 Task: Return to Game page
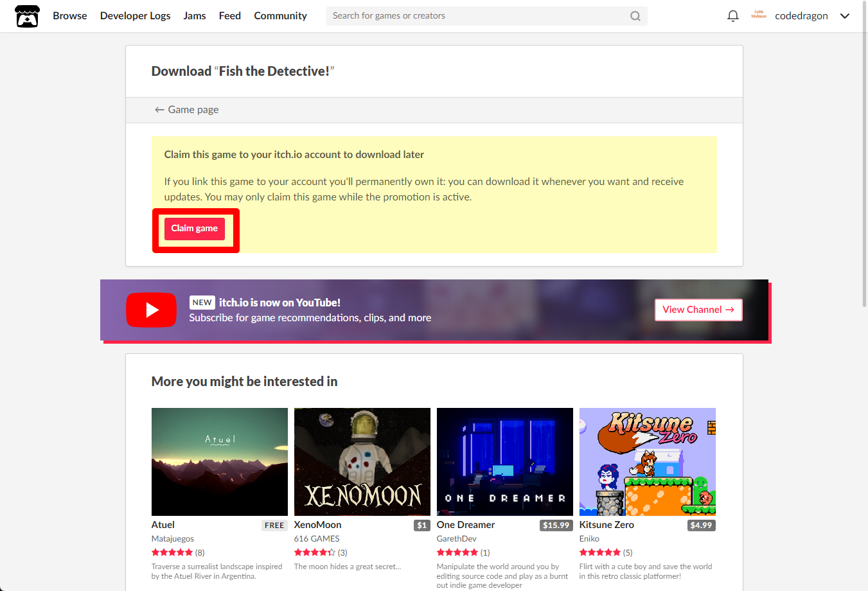coord(186,110)
